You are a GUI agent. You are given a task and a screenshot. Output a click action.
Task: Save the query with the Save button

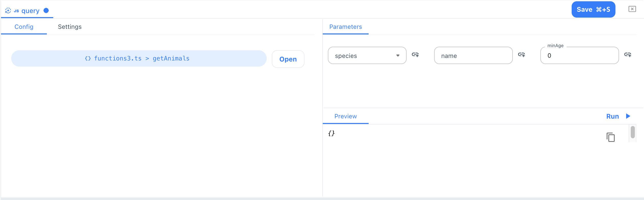pos(593,9)
